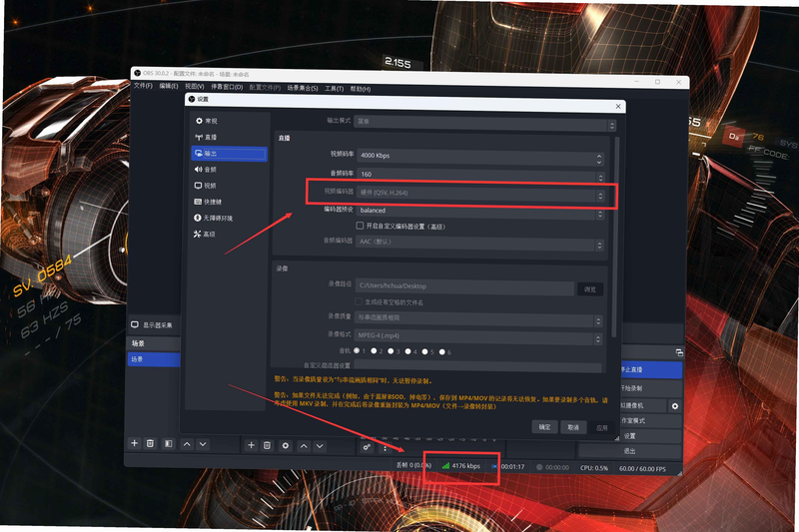Click the 退出 exit button in main window
Screen dimensions: 799x532
(x=630, y=451)
